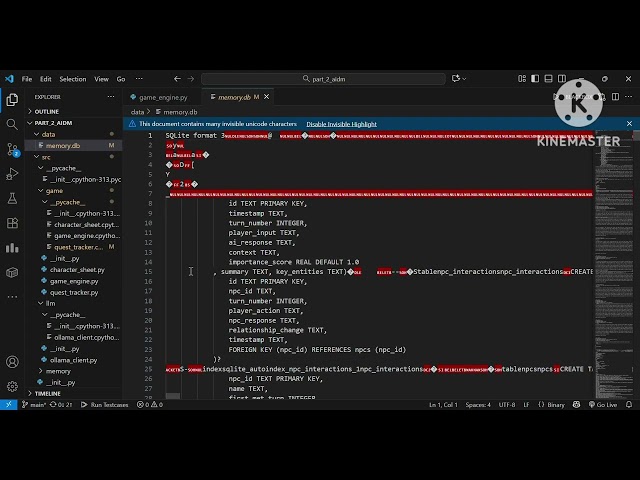This screenshot has height=480, width=640.
Task: Open the Selection menu
Action: [73, 79]
